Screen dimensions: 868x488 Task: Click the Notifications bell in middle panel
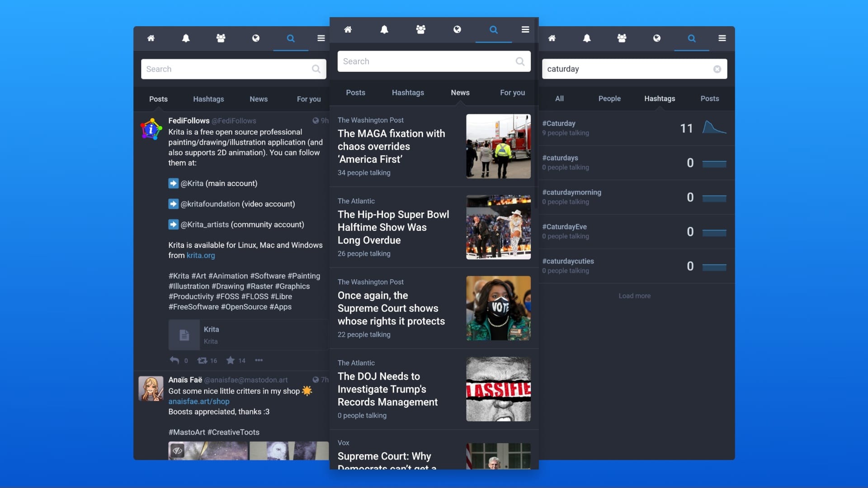(x=384, y=30)
